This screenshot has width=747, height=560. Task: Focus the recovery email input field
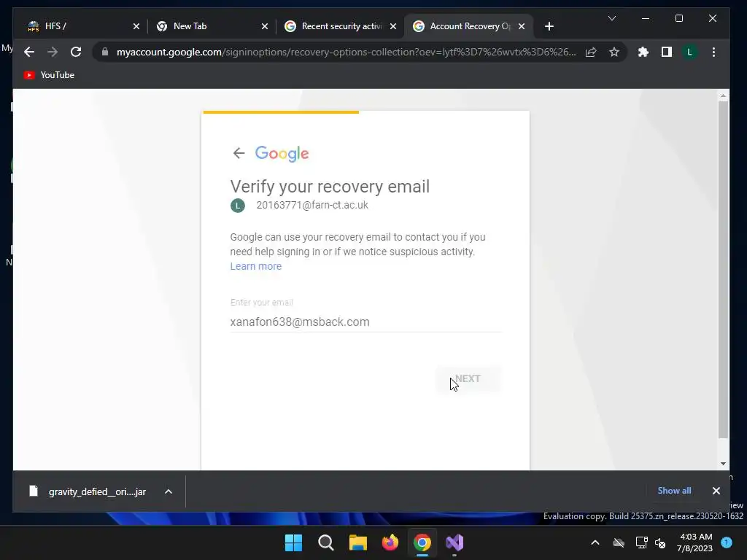tap(366, 322)
